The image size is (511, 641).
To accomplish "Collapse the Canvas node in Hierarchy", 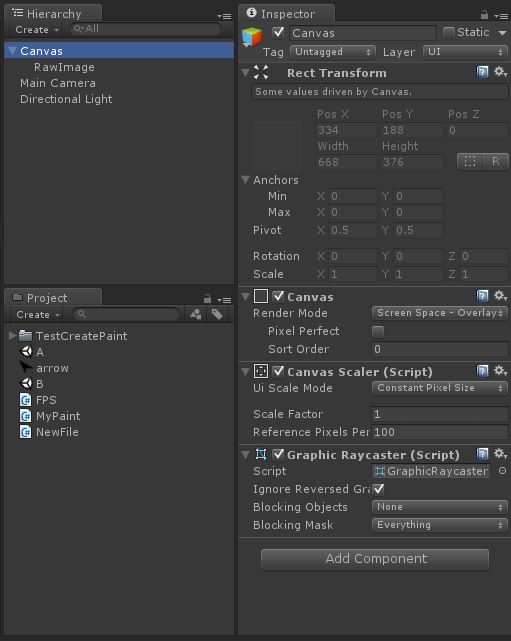I will click(x=12, y=51).
